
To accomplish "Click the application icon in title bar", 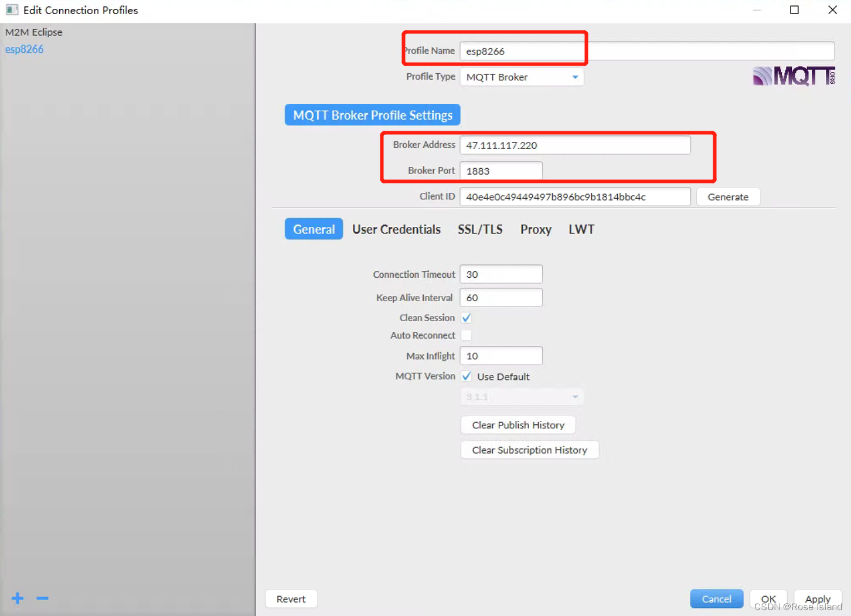I will [x=12, y=9].
